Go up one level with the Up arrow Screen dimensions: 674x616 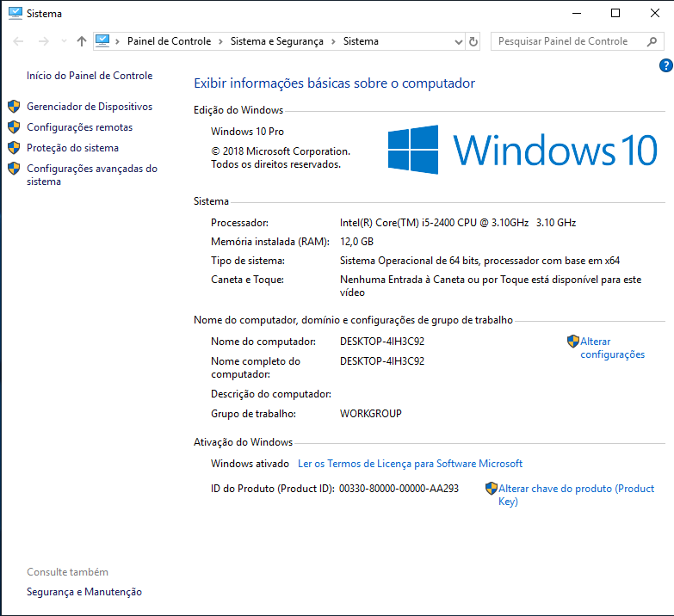[x=82, y=41]
